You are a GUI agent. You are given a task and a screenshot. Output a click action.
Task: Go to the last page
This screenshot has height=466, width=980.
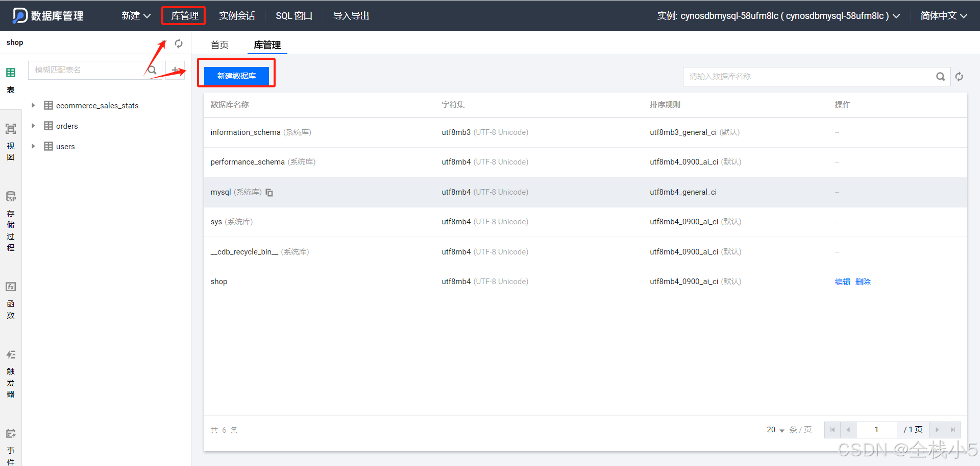[x=953, y=430]
